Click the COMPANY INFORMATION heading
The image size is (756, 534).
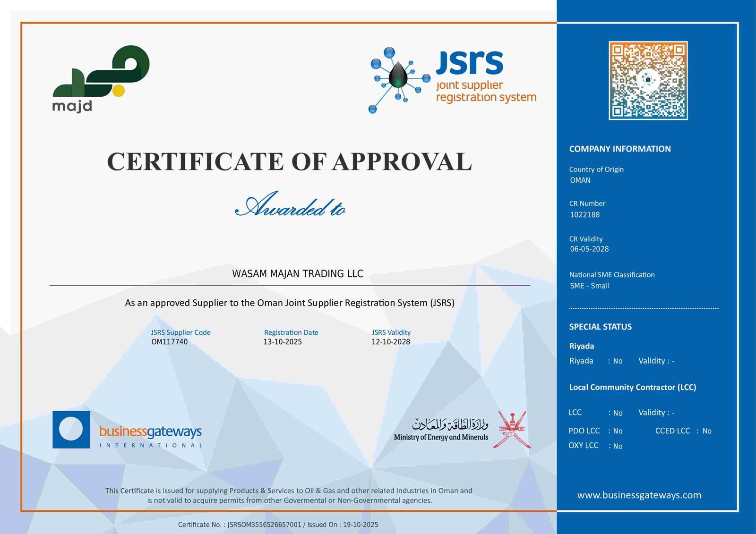point(620,149)
